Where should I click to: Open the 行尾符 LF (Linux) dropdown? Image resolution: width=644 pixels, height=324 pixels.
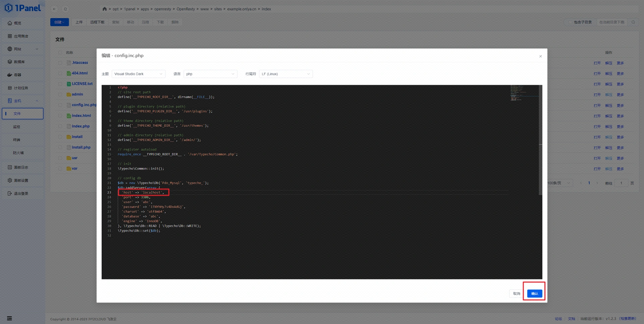click(286, 74)
